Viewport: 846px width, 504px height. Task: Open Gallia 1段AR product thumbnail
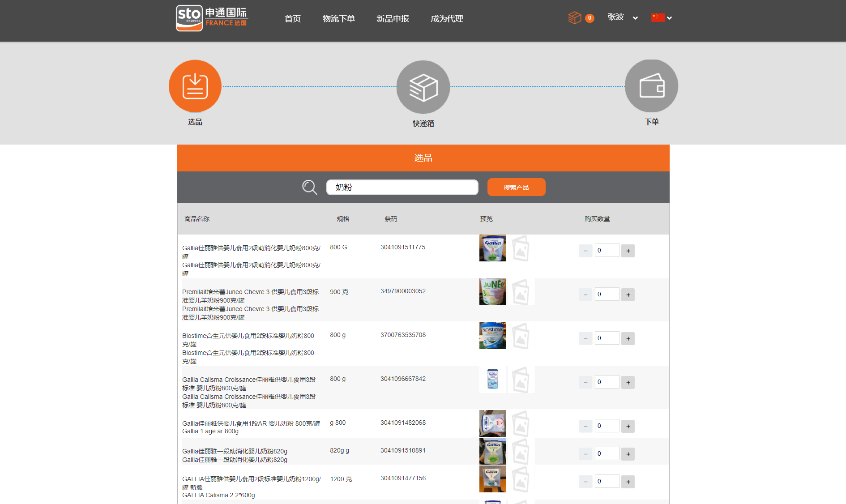493,423
